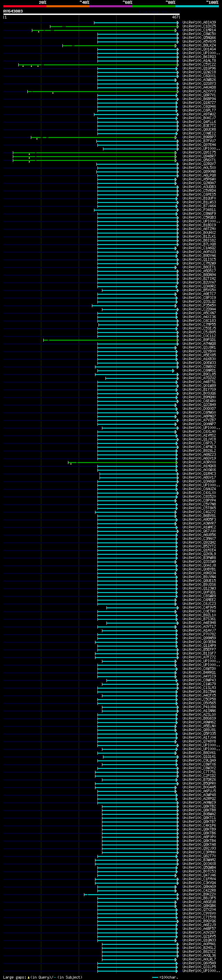
Task: Select the green alignment bar of B9RBP7
Action: tap(104, 137)
